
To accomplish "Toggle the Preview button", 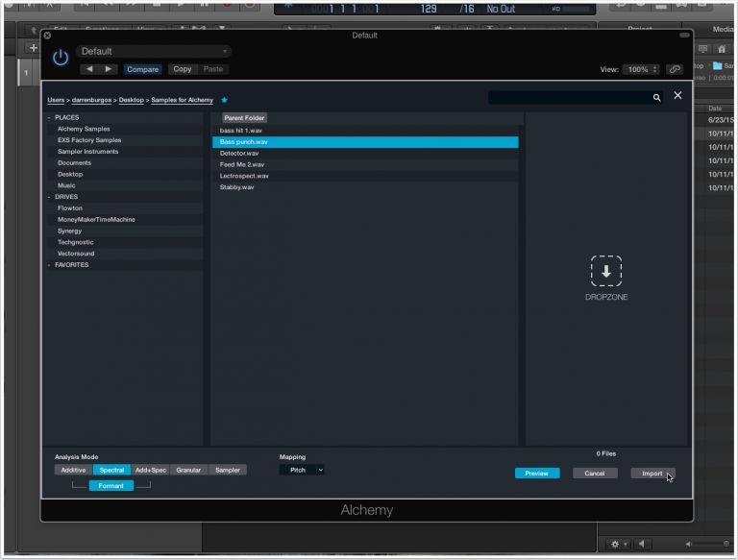I will pos(537,474).
